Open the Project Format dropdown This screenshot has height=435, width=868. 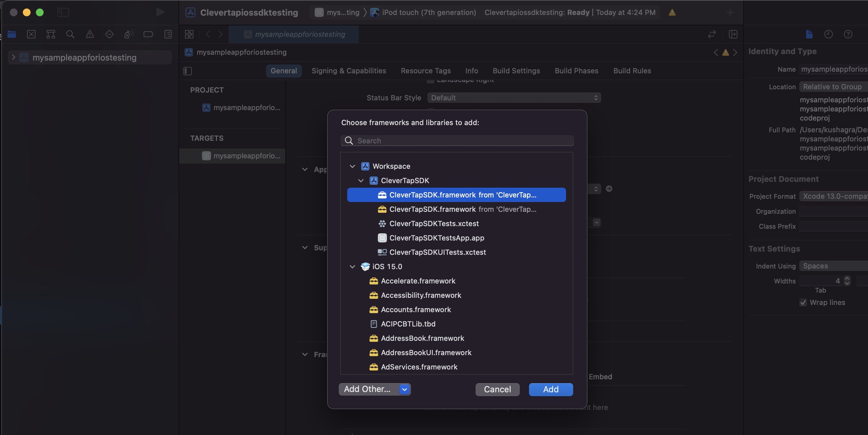pyautogui.click(x=833, y=196)
